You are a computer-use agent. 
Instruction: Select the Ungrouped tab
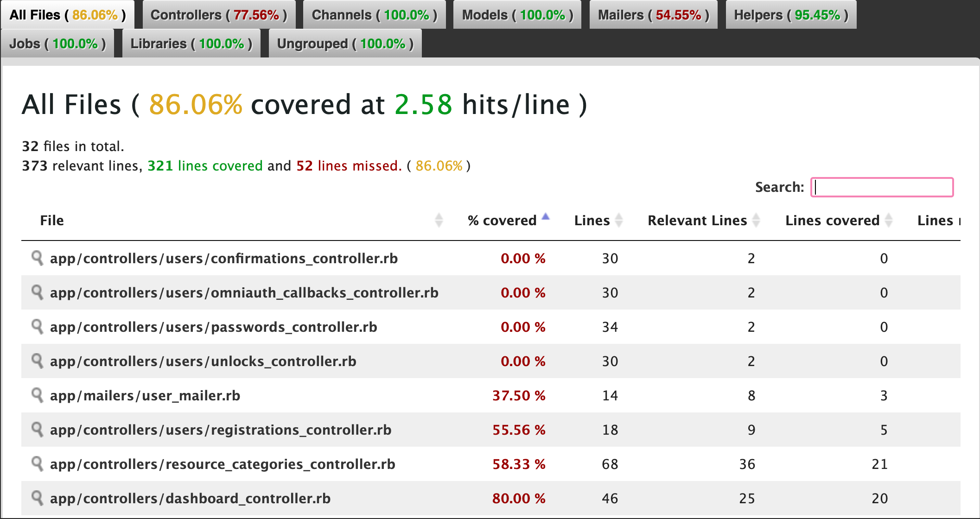tap(345, 44)
